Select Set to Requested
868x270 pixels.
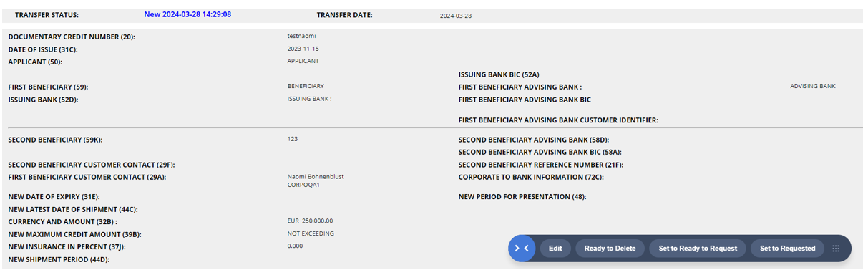point(787,249)
